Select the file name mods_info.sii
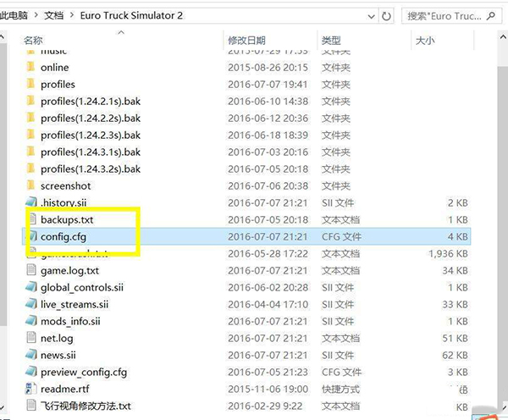508x420 pixels. (x=70, y=321)
